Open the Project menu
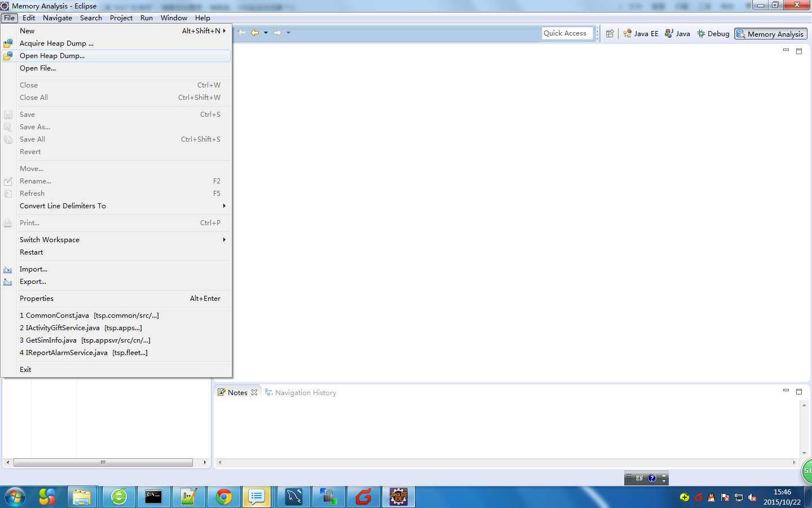Screen dimensions: 812x508 (121, 18)
